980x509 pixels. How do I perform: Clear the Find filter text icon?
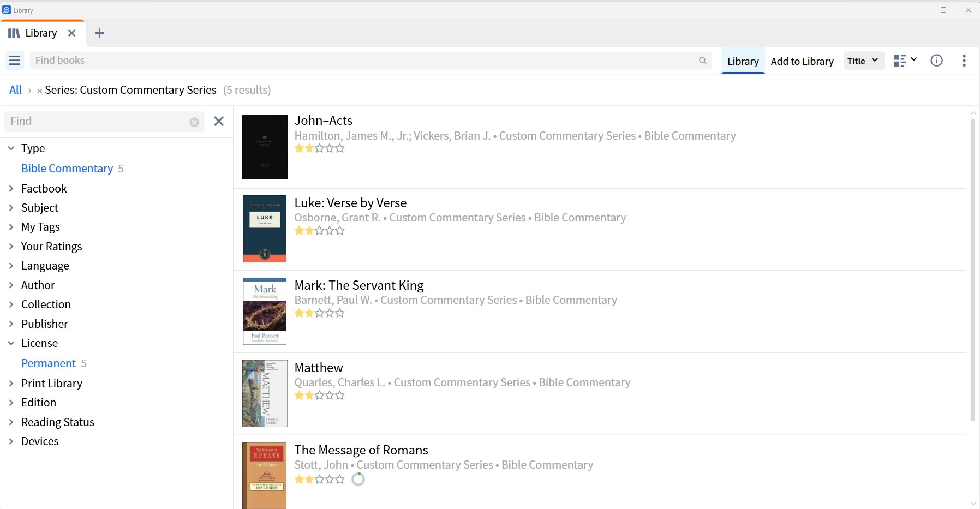[194, 122]
